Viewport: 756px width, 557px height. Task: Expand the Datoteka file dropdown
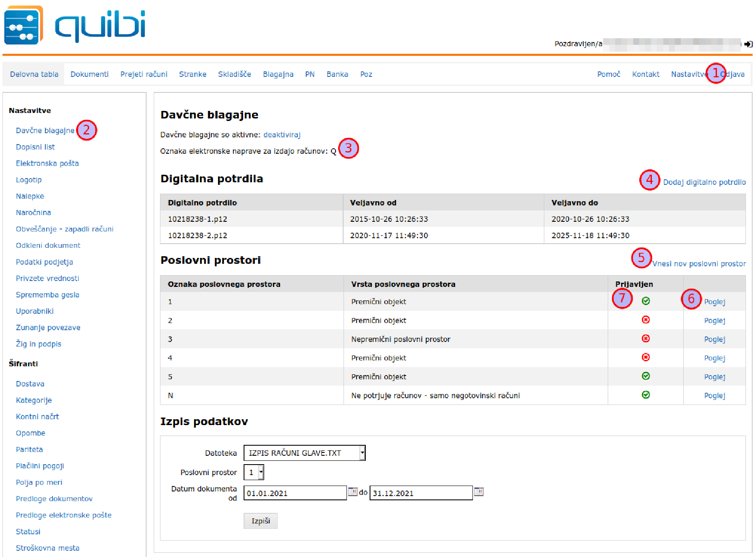[x=362, y=453]
